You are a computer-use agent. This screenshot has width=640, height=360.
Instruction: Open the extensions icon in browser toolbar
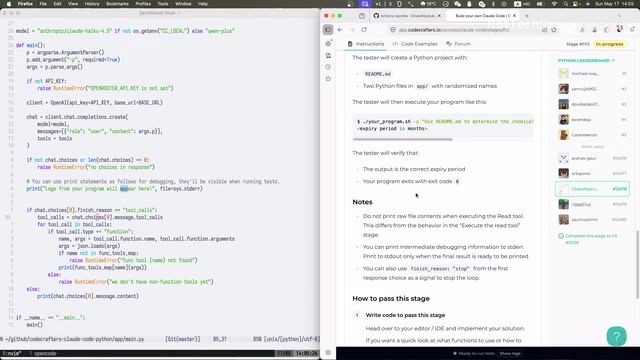click(607, 30)
